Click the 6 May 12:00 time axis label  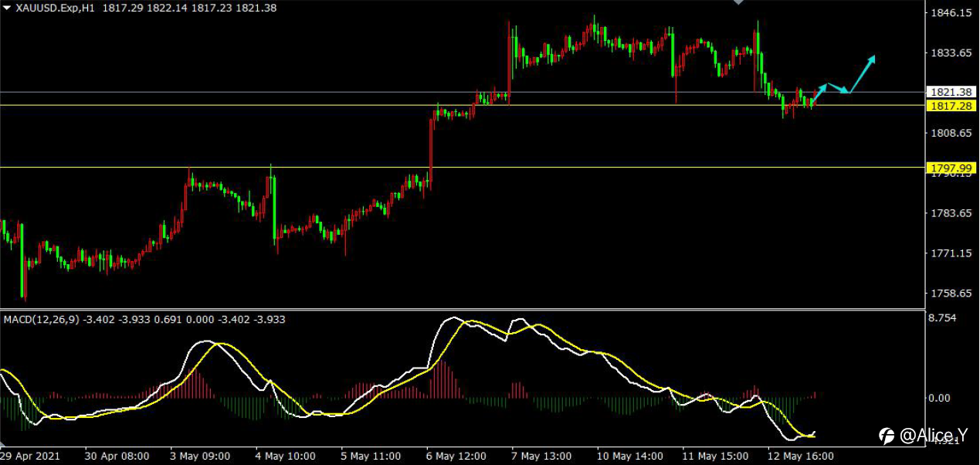(455, 457)
